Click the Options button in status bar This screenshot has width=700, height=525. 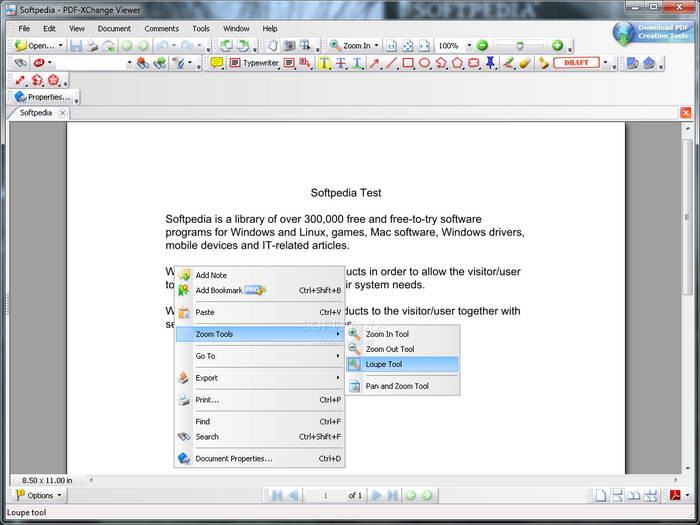(x=39, y=495)
